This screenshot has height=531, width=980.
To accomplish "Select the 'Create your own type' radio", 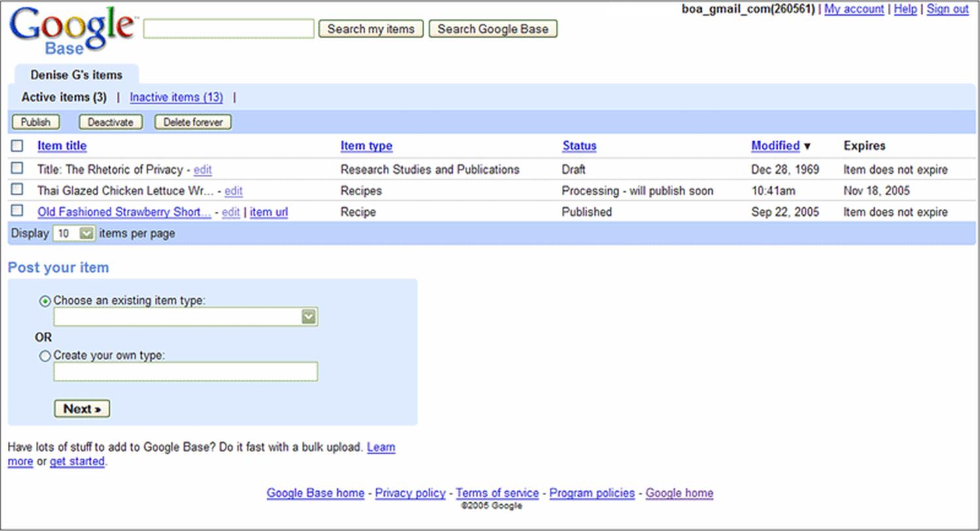I will pyautogui.click(x=45, y=356).
